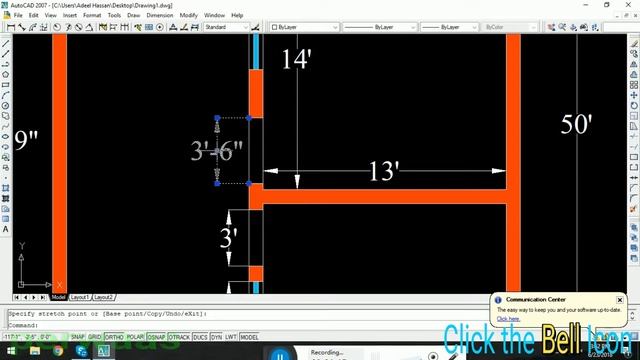Toggle POLAR tracking
Screen dimensions: 640x360
coord(135,337)
